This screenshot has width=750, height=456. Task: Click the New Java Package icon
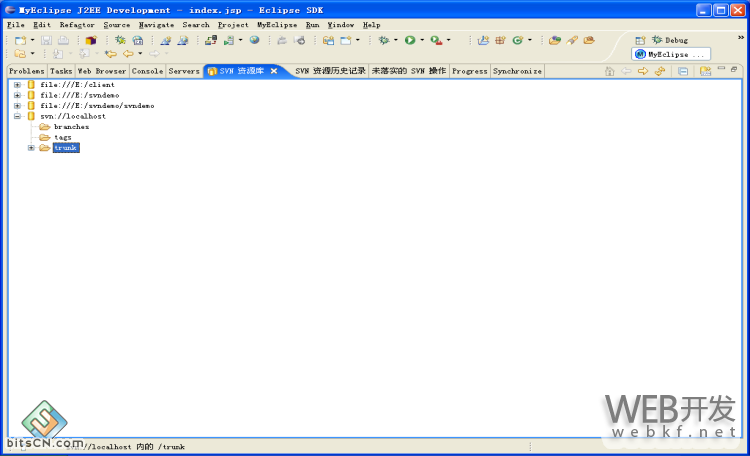500,40
